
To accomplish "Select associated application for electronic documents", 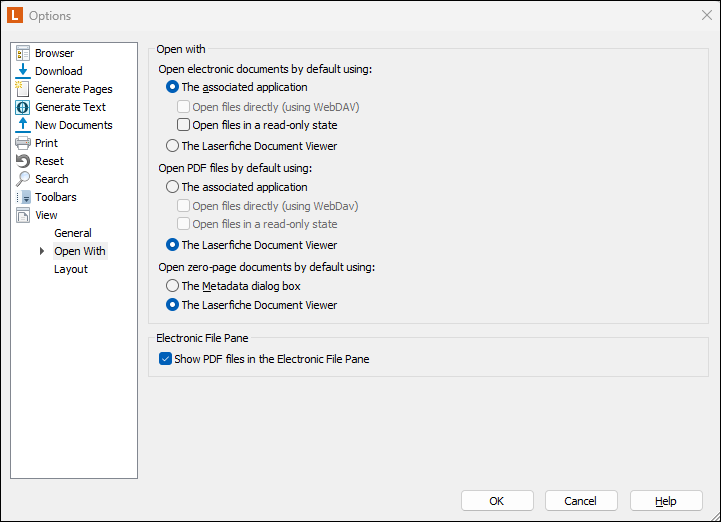I will [172, 87].
